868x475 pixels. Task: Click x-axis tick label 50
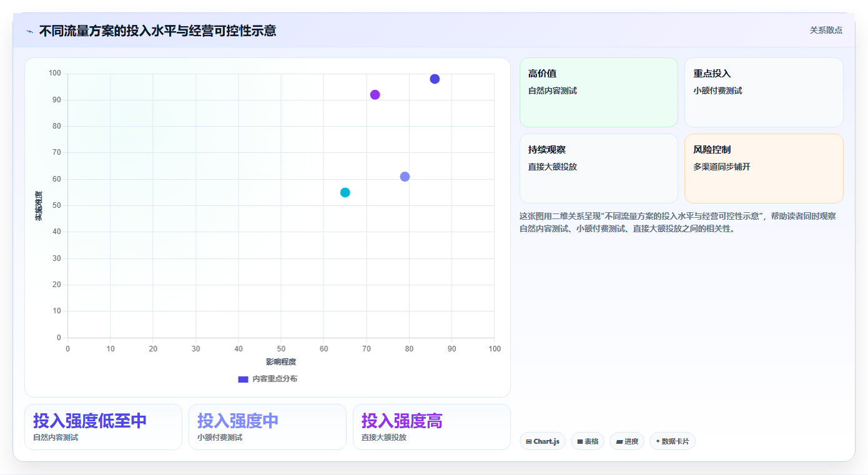(281, 349)
